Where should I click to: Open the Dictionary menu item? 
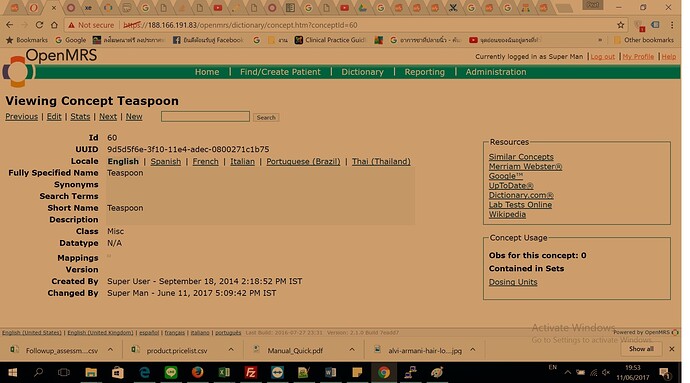coord(362,72)
